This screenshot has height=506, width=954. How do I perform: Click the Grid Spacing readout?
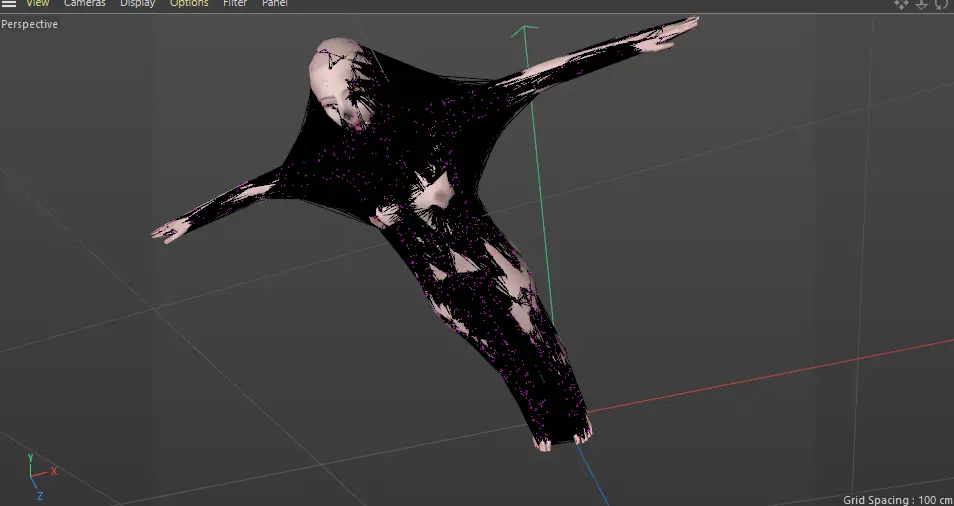coord(897,499)
